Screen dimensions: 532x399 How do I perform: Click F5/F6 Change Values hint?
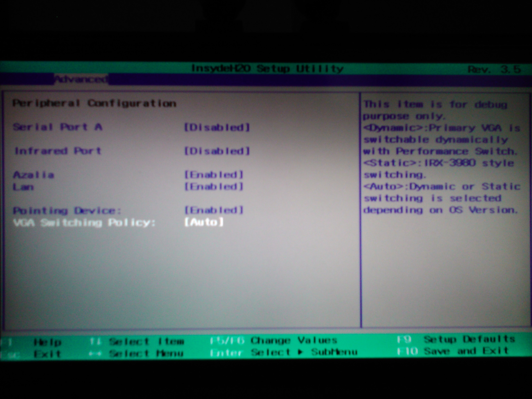[x=273, y=340]
